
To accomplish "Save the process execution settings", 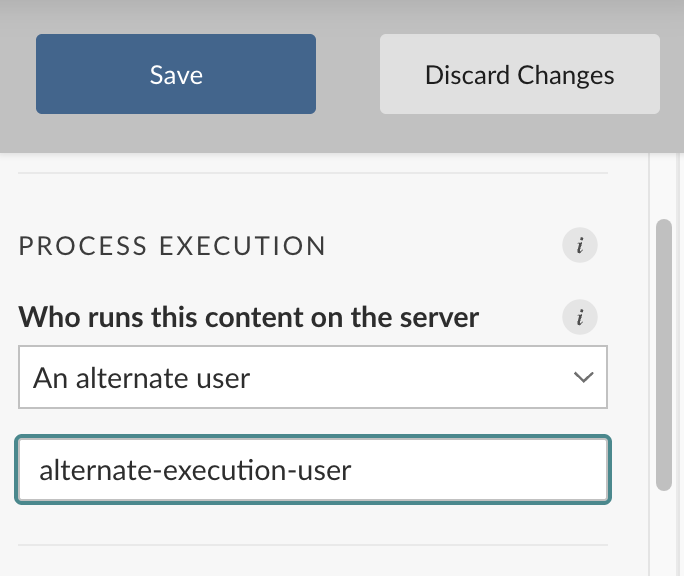I will (176, 74).
